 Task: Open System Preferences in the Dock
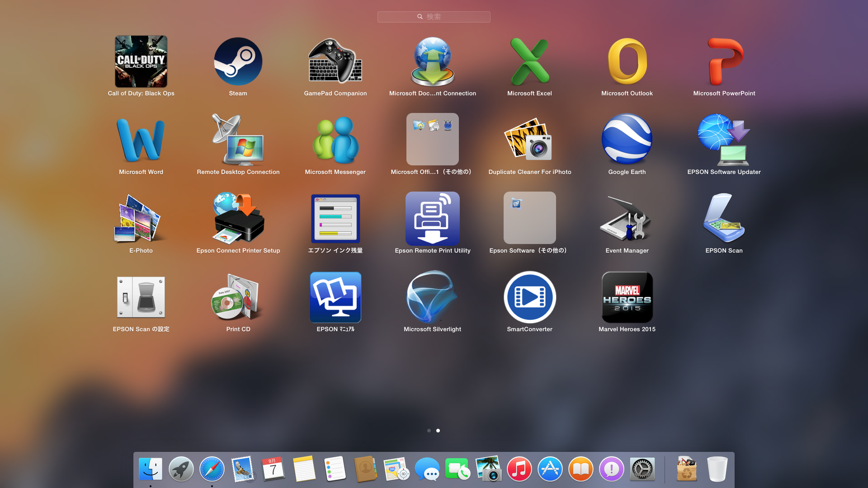642,469
